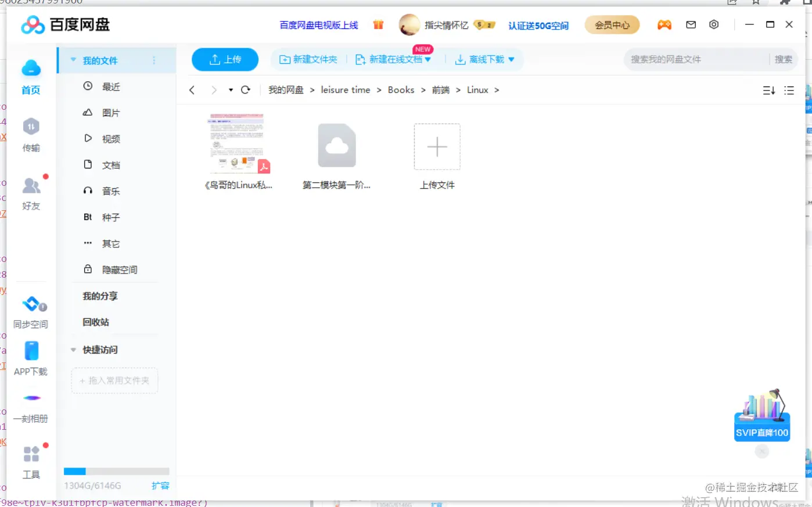The image size is (812, 507).
Task: Click the Linux breadcrumb
Action: [477, 90]
